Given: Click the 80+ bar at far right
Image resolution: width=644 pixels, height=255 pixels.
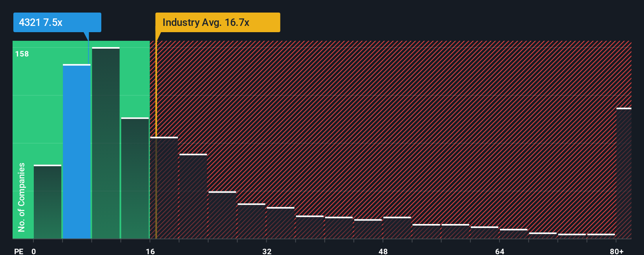Looking at the screenshot, I should [x=624, y=173].
